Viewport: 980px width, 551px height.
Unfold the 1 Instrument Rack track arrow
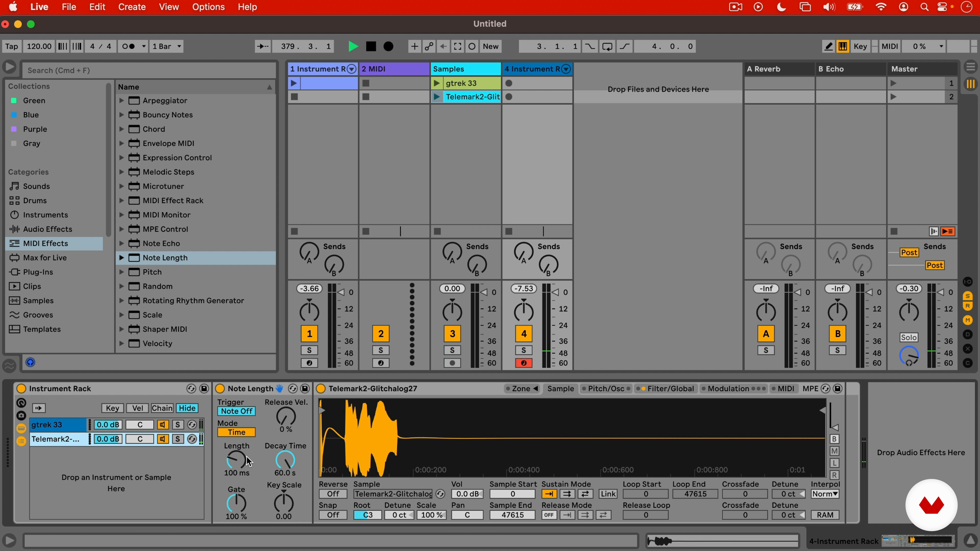(351, 69)
